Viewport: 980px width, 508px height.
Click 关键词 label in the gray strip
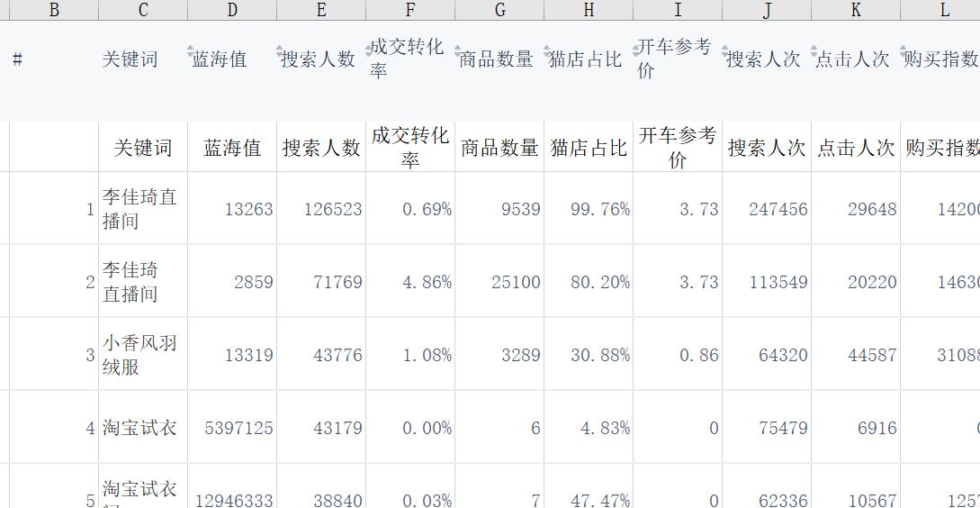click(x=130, y=59)
